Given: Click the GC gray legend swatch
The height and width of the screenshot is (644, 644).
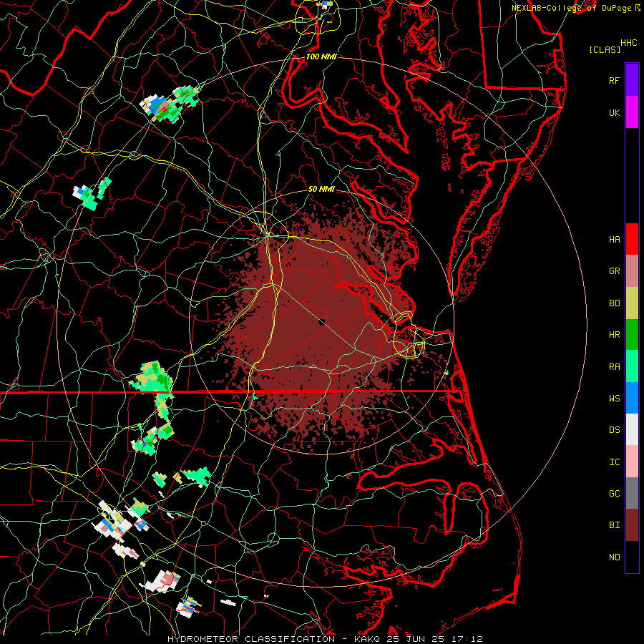Looking at the screenshot, I should [632, 493].
